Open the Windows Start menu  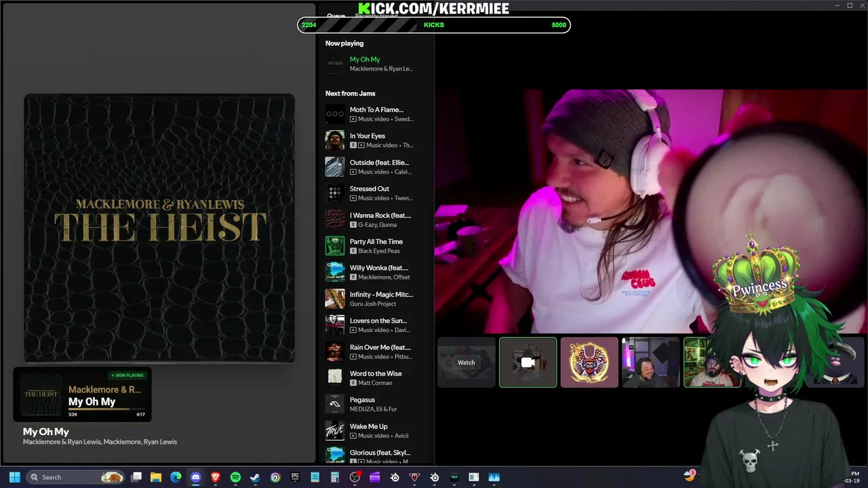pos(14,477)
